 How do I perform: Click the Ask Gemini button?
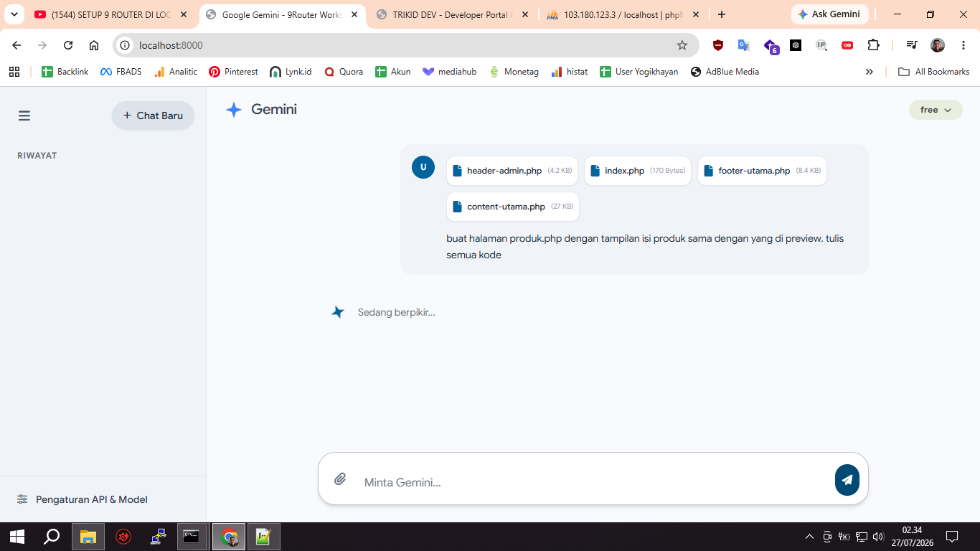tap(829, 14)
